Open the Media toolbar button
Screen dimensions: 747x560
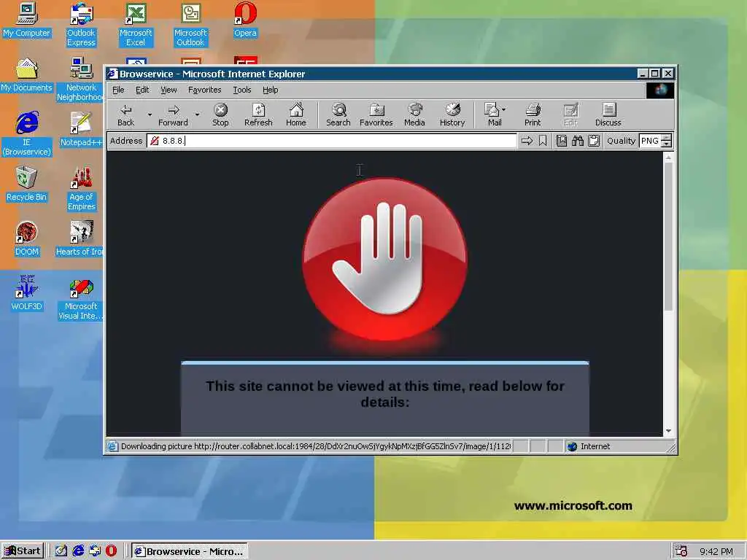click(x=414, y=114)
